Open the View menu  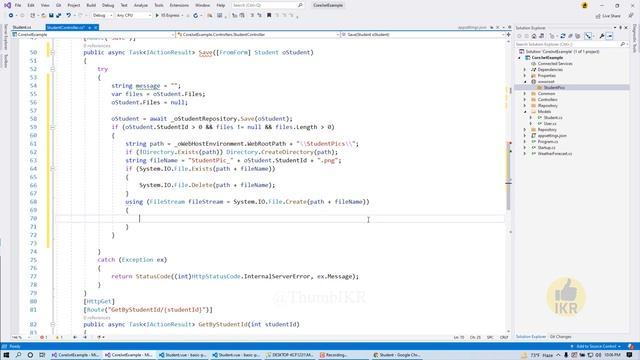(x=45, y=5)
